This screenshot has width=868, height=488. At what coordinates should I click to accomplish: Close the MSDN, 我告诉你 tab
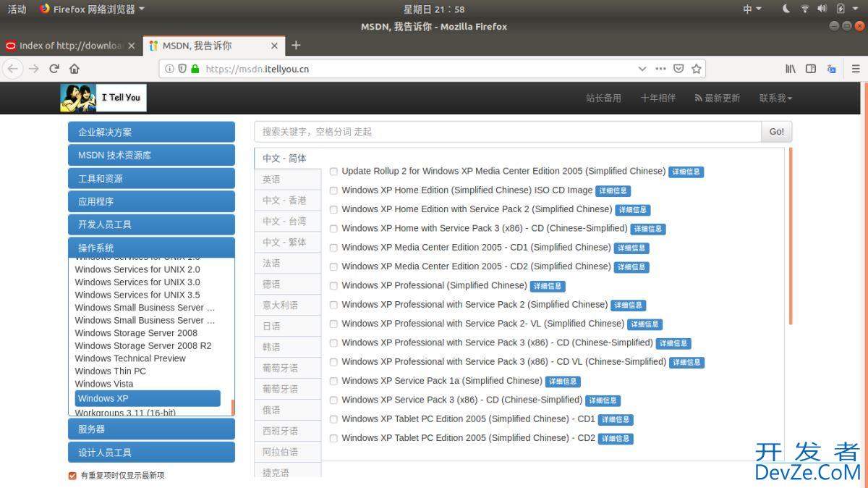[274, 46]
